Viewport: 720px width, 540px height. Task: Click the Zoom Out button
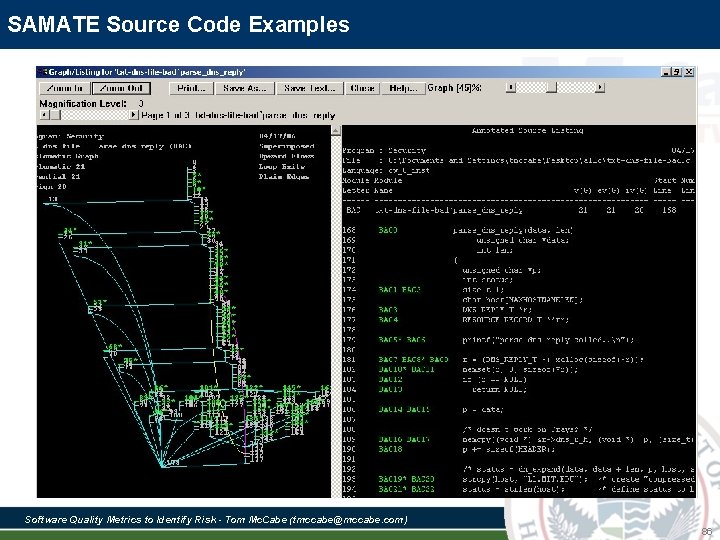121,88
